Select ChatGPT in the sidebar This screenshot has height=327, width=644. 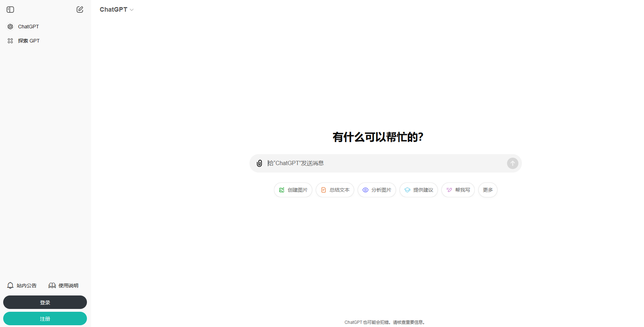pos(28,26)
